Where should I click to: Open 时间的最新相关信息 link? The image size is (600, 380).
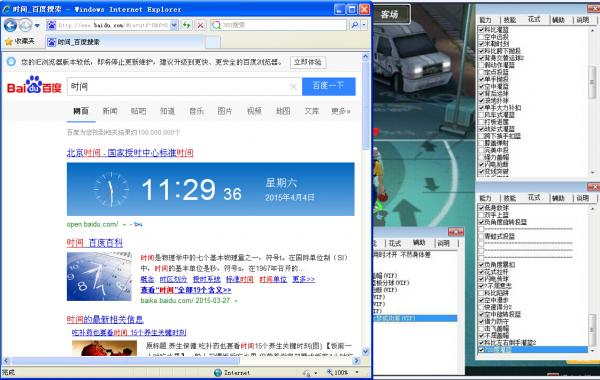(x=105, y=319)
